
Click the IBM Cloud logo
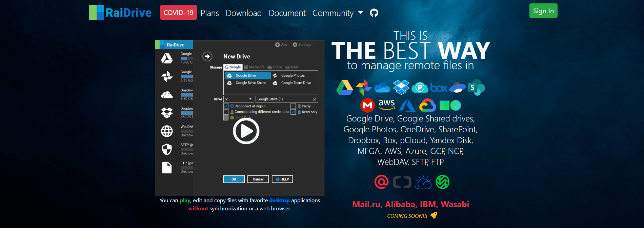coord(423,182)
